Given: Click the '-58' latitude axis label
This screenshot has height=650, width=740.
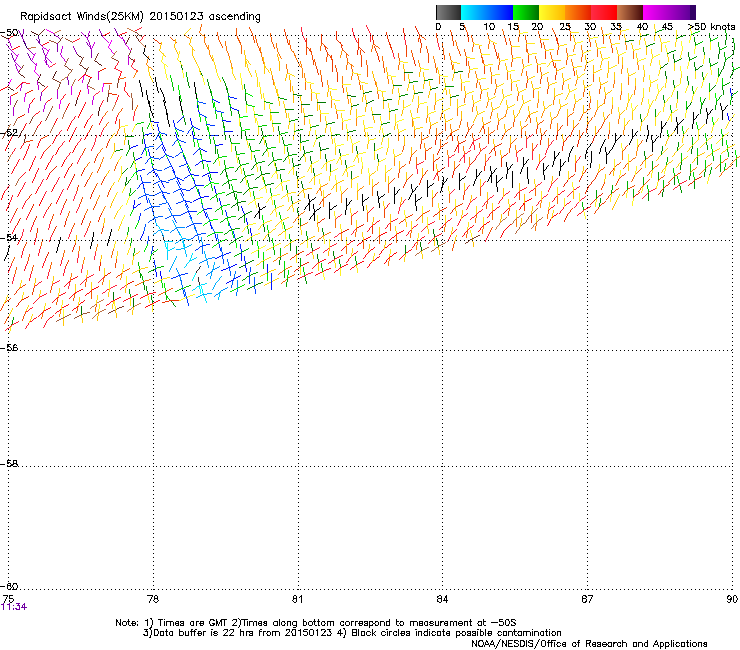Looking at the screenshot, I should click(9, 464).
